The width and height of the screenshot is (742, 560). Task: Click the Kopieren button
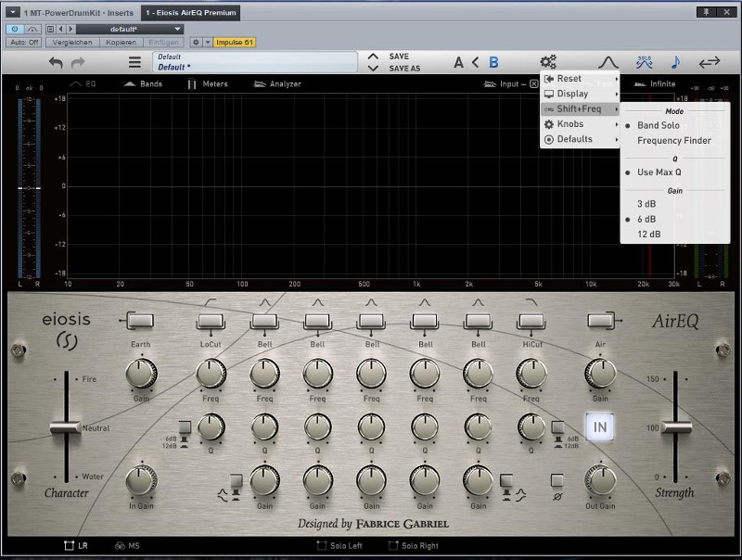tap(122, 43)
